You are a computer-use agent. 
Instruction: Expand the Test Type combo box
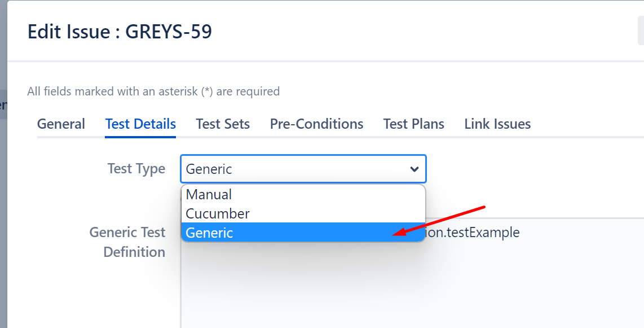tap(303, 169)
